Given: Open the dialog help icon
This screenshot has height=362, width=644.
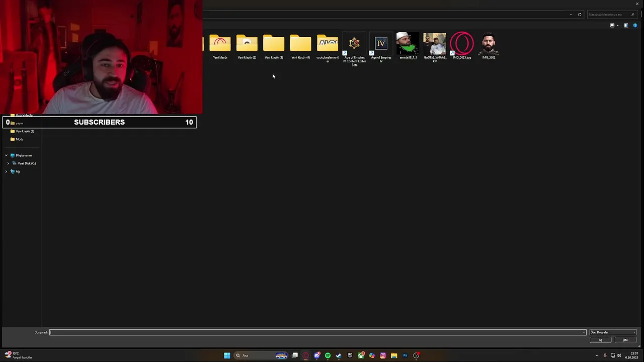Looking at the screenshot, I should [635, 25].
